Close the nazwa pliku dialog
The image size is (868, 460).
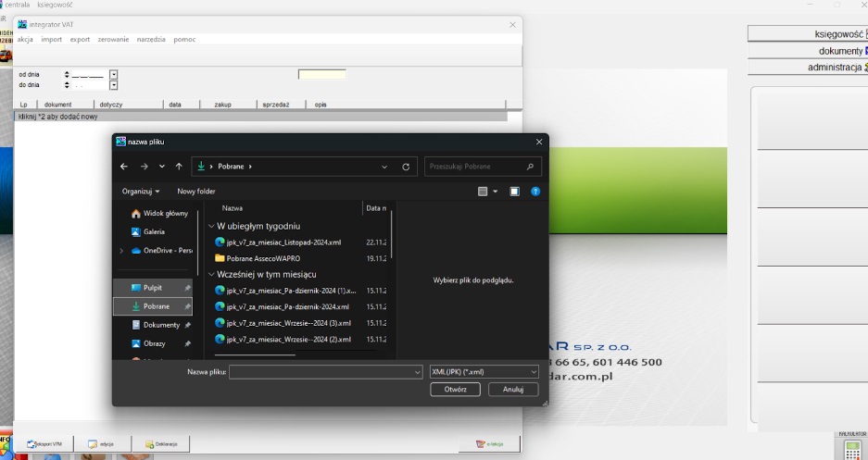[539, 143]
